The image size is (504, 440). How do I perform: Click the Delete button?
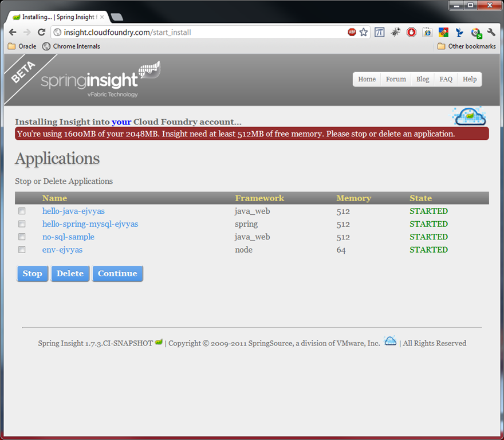pos(70,273)
